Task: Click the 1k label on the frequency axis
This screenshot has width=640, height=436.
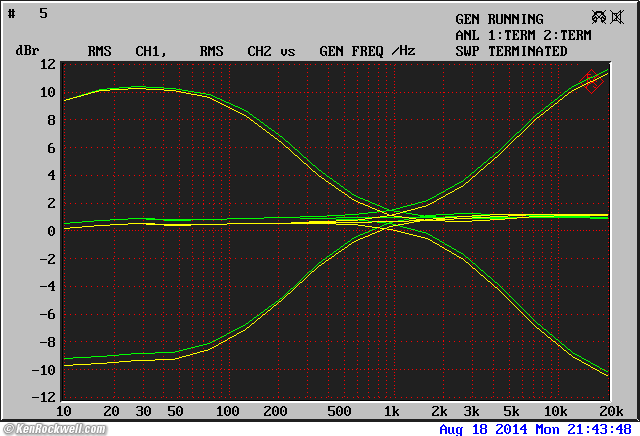Action: (392, 412)
